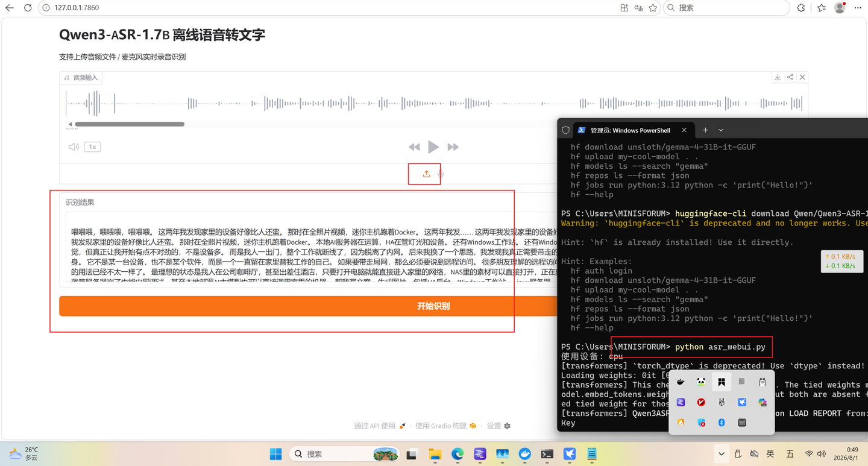Open the favorites list

pyautogui.click(x=822, y=8)
